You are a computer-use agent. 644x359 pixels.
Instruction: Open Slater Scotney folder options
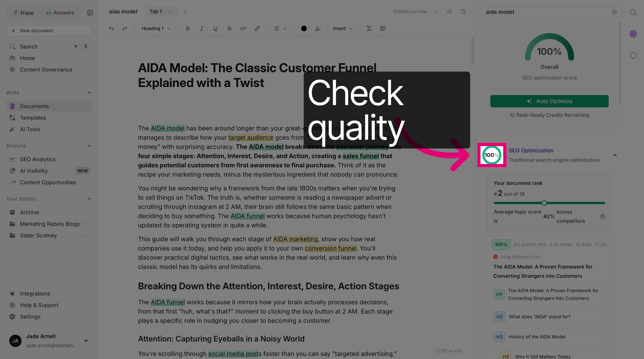pyautogui.click(x=85, y=235)
